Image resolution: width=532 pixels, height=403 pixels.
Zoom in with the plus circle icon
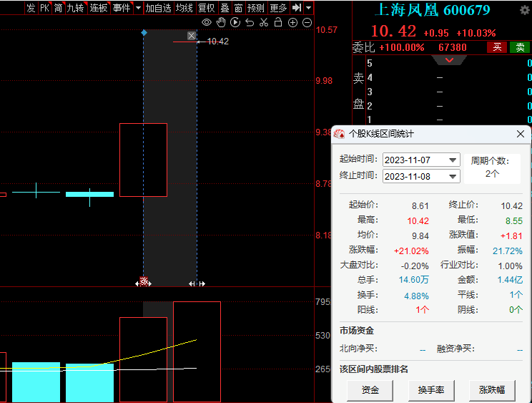click(x=292, y=23)
